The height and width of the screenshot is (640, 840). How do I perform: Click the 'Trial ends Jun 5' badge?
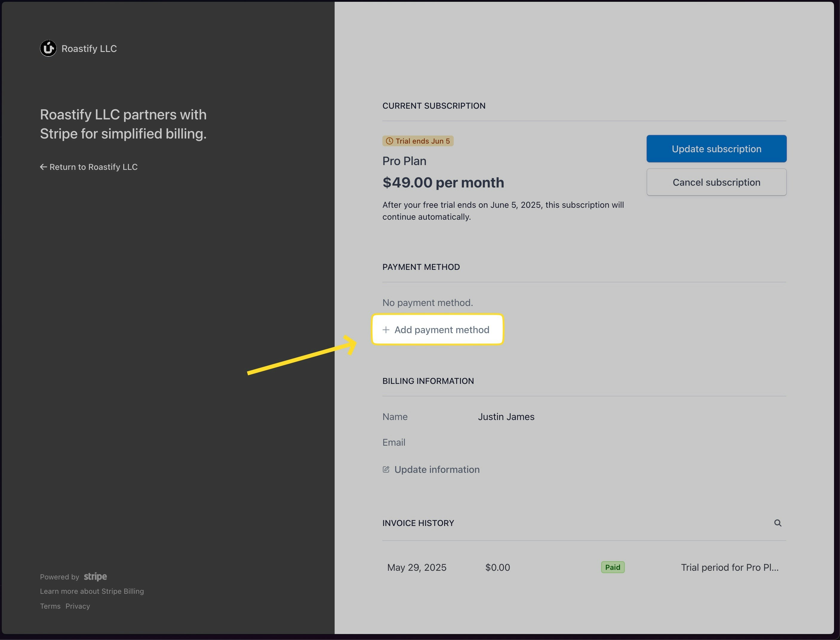418,141
